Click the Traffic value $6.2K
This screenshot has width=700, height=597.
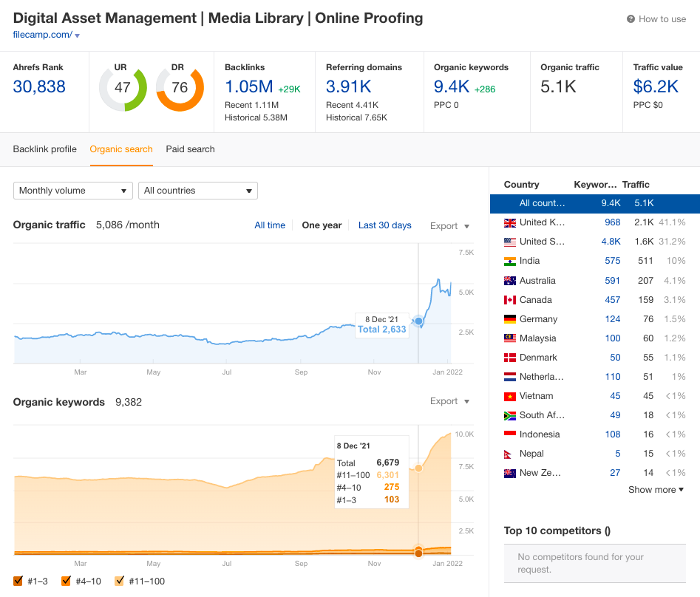point(656,86)
